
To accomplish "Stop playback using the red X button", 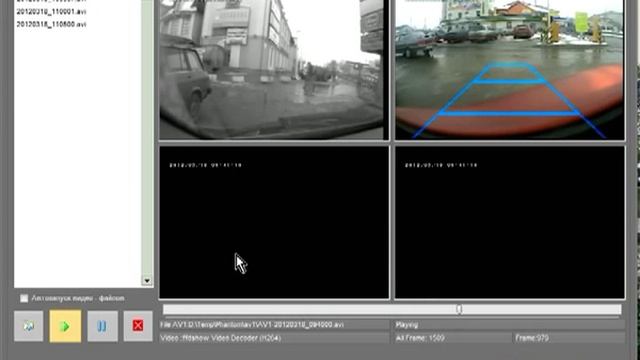I will click(x=138, y=326).
